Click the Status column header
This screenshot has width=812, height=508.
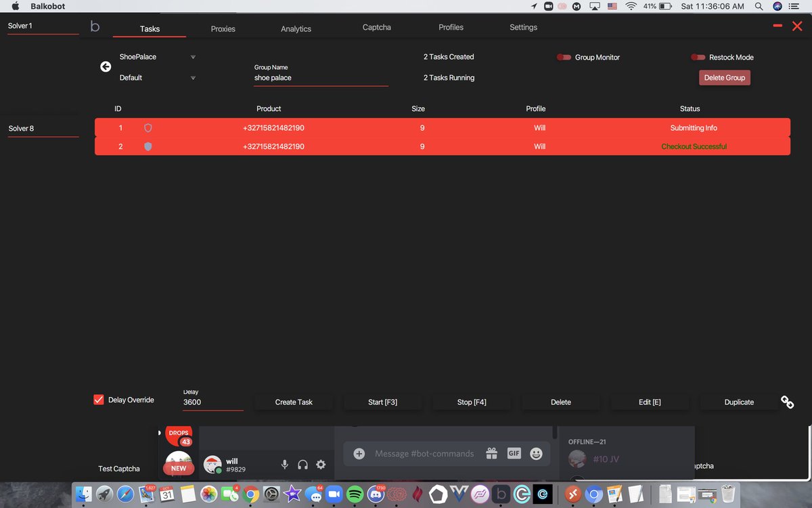(x=690, y=108)
